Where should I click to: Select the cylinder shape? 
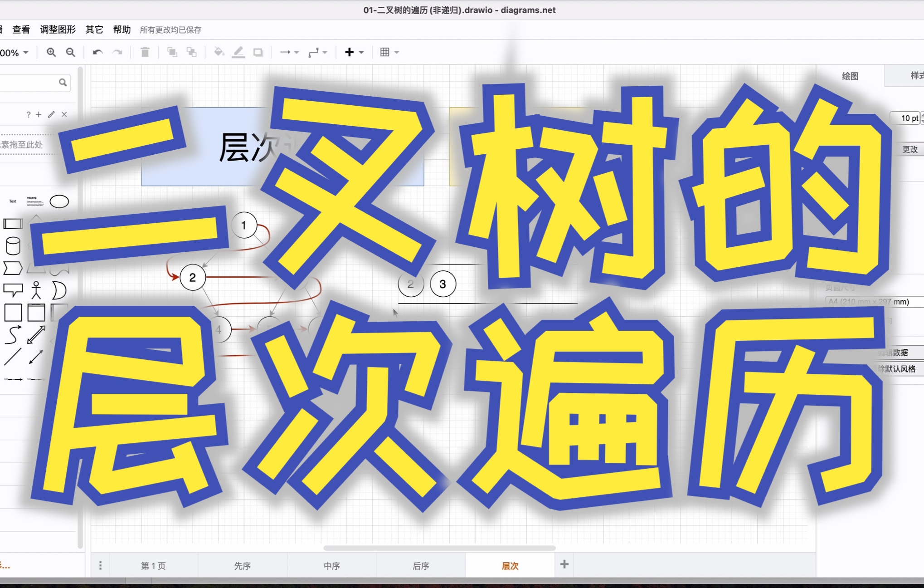click(13, 245)
